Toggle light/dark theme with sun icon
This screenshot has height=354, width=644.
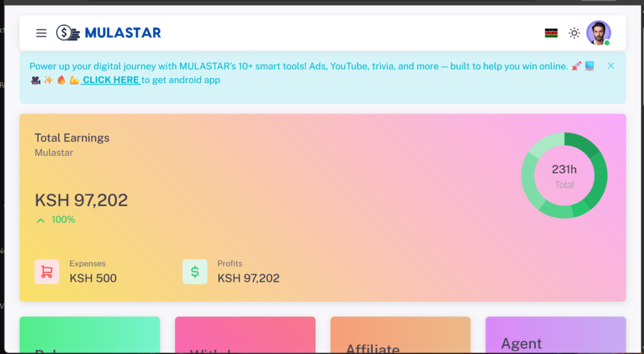coord(574,33)
